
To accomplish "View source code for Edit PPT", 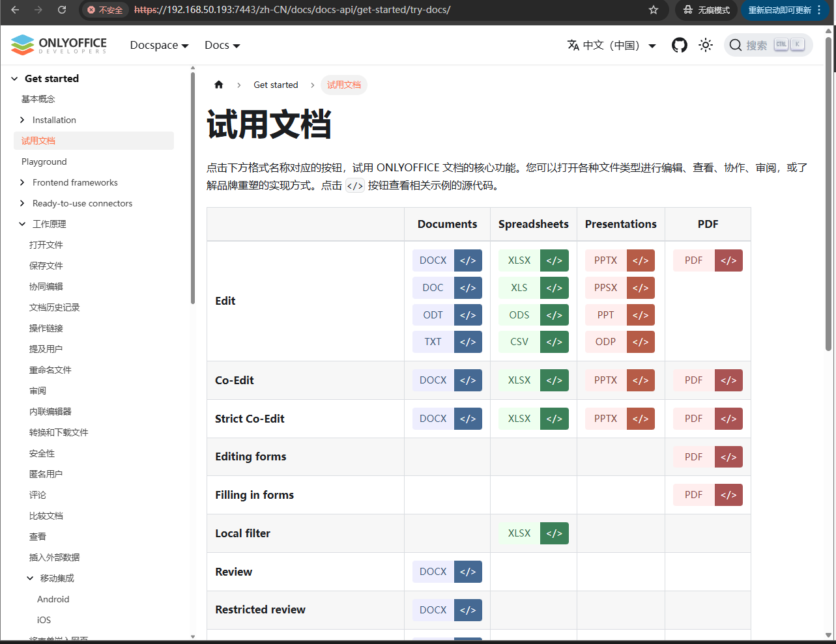I will (x=641, y=315).
